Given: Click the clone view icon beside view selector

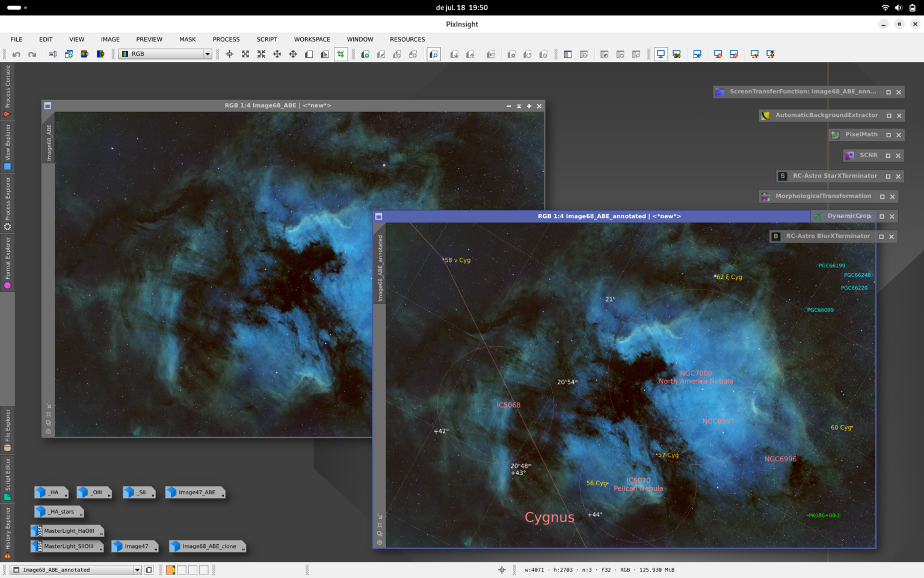Looking at the screenshot, I should [149, 570].
